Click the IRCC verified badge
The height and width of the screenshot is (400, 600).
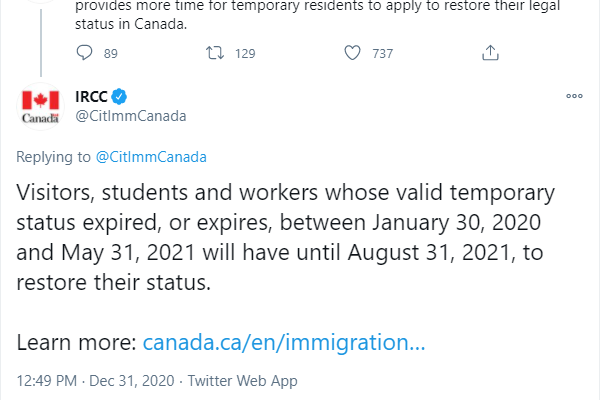click(119, 96)
